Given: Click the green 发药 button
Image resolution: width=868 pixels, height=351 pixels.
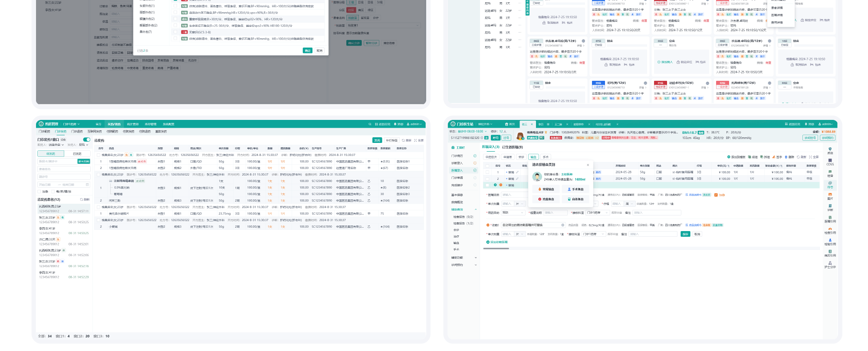Looking at the screenshot, I should pyautogui.click(x=377, y=140).
